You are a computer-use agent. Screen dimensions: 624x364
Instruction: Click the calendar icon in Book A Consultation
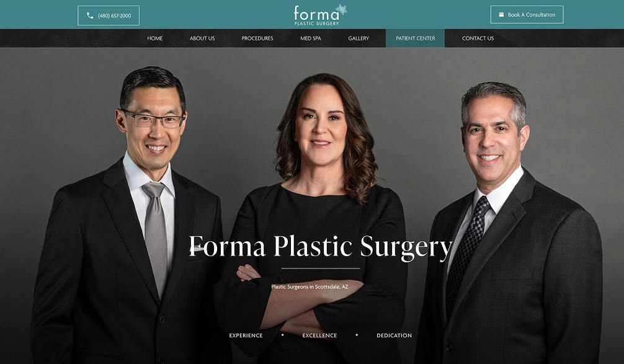coord(501,15)
